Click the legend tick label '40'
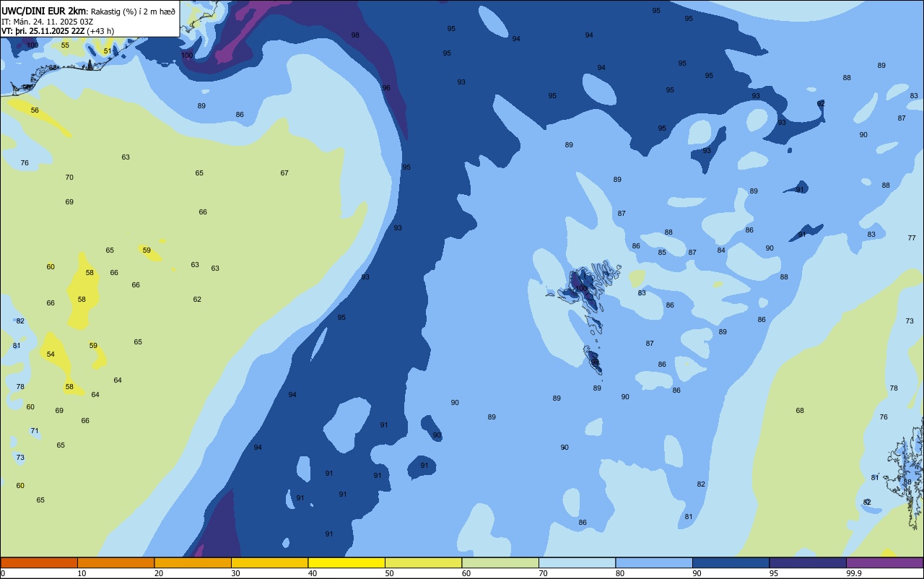 coord(313,573)
